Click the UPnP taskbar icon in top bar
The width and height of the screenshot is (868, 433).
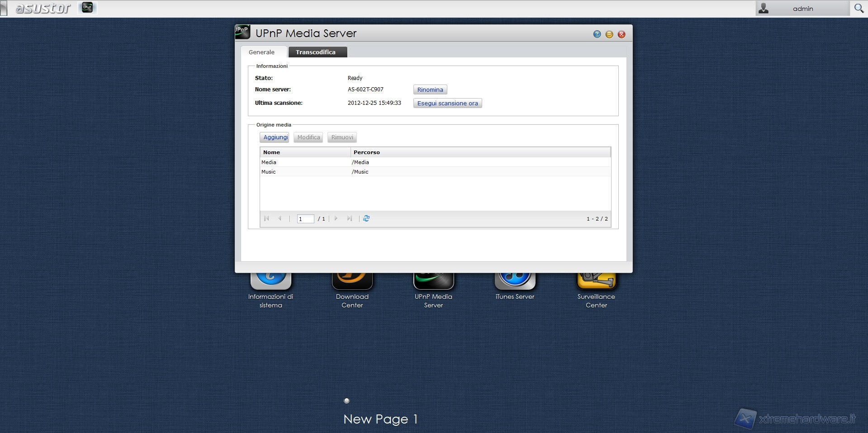point(87,8)
